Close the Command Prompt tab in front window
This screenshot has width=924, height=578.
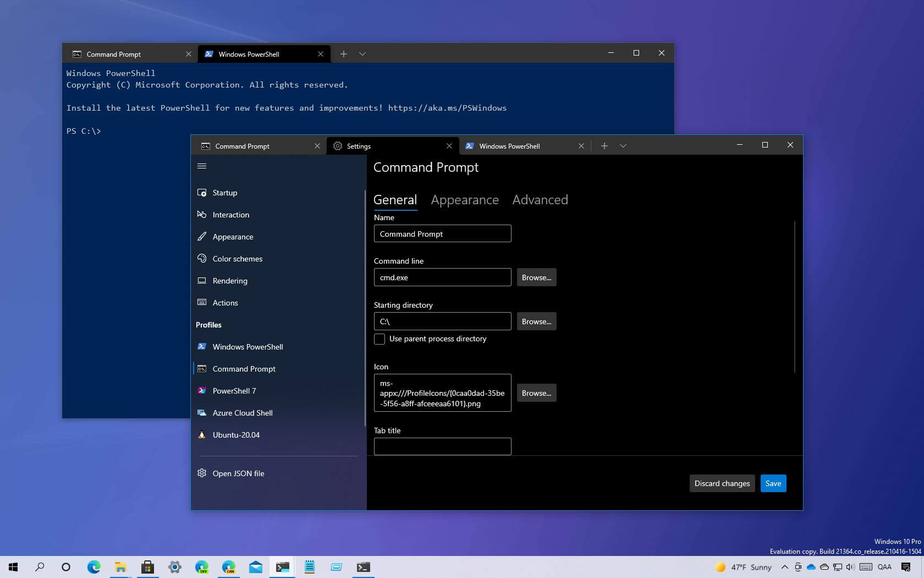click(317, 146)
